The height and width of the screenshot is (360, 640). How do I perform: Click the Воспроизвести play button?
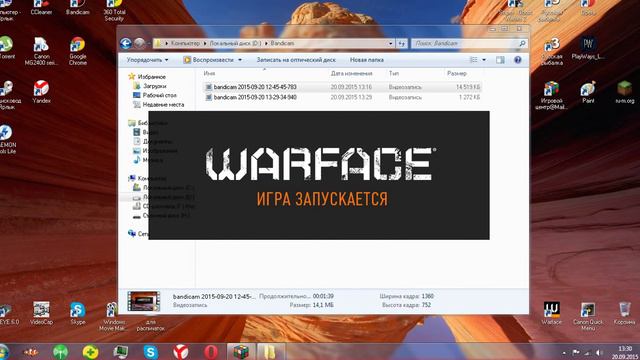click(209, 60)
